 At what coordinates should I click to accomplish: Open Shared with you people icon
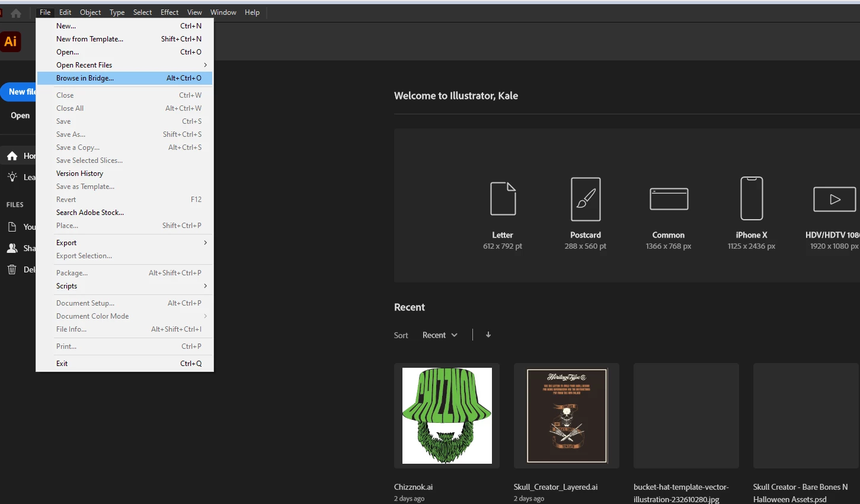click(x=12, y=248)
